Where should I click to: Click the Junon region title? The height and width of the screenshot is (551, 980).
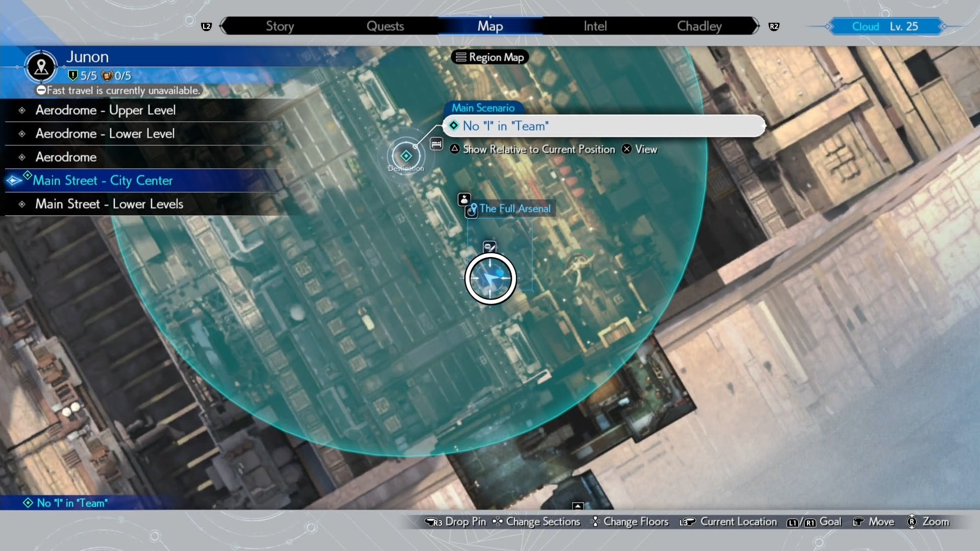[87, 57]
